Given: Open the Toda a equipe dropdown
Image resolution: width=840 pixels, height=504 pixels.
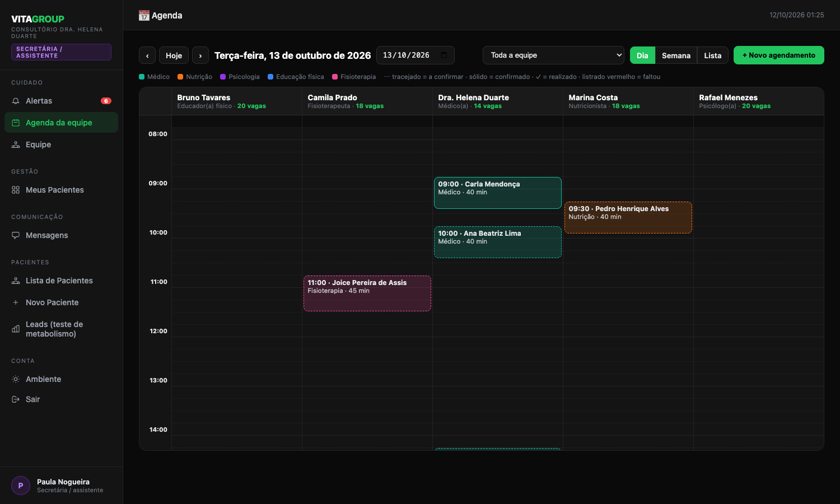Looking at the screenshot, I should click(553, 55).
